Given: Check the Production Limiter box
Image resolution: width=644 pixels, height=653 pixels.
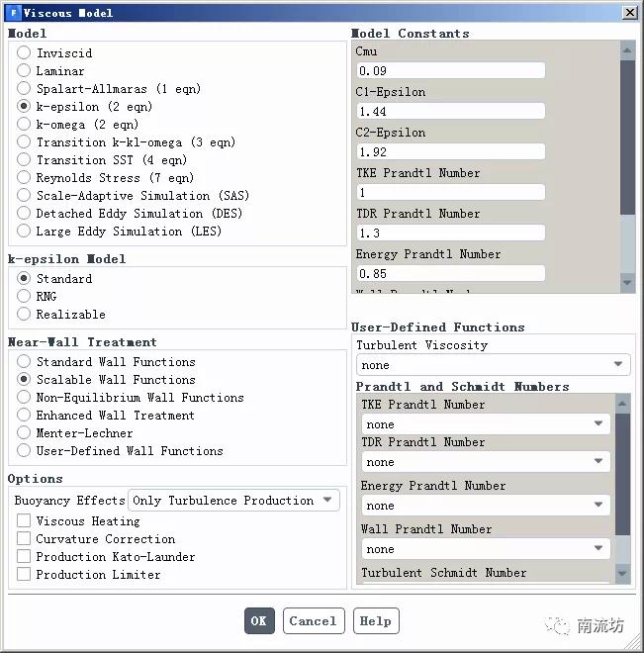Looking at the screenshot, I should (x=24, y=574).
